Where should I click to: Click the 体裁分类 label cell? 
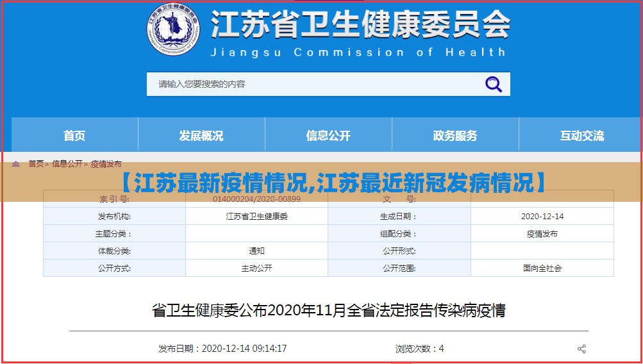pos(114,251)
